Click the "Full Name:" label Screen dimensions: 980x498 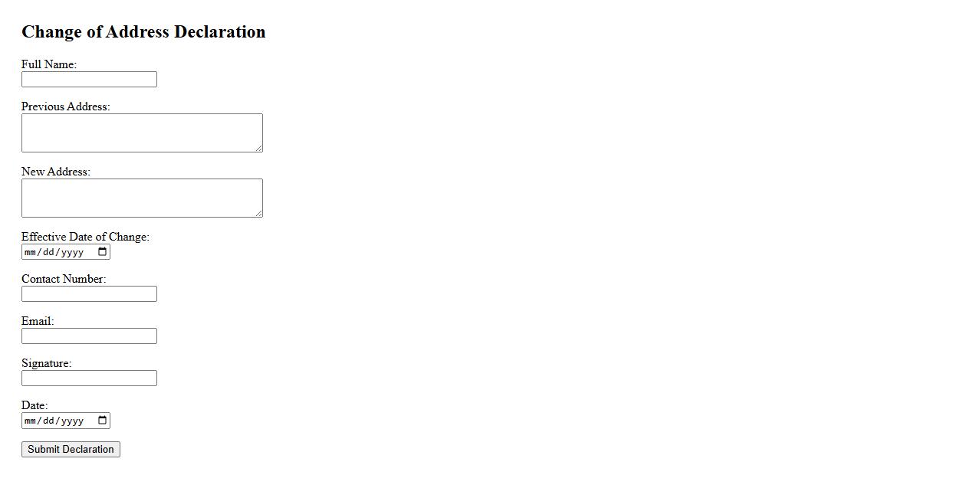[49, 64]
